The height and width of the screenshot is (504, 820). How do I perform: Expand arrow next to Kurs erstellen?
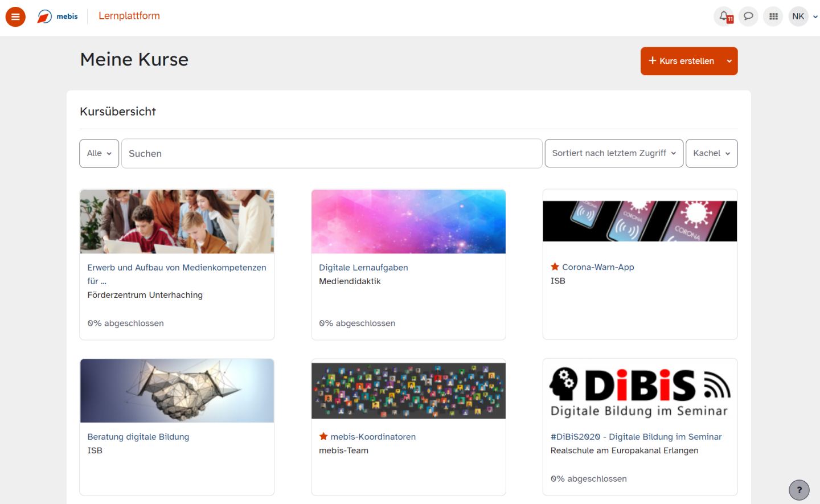pyautogui.click(x=729, y=61)
